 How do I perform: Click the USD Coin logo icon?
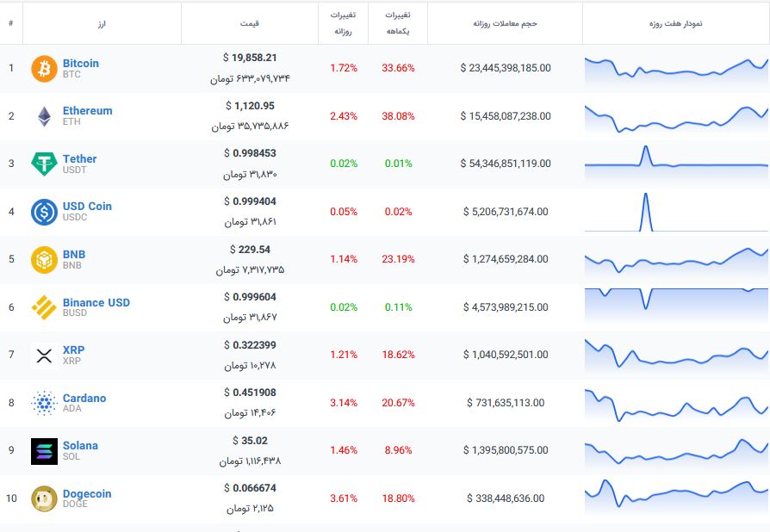coord(44,212)
